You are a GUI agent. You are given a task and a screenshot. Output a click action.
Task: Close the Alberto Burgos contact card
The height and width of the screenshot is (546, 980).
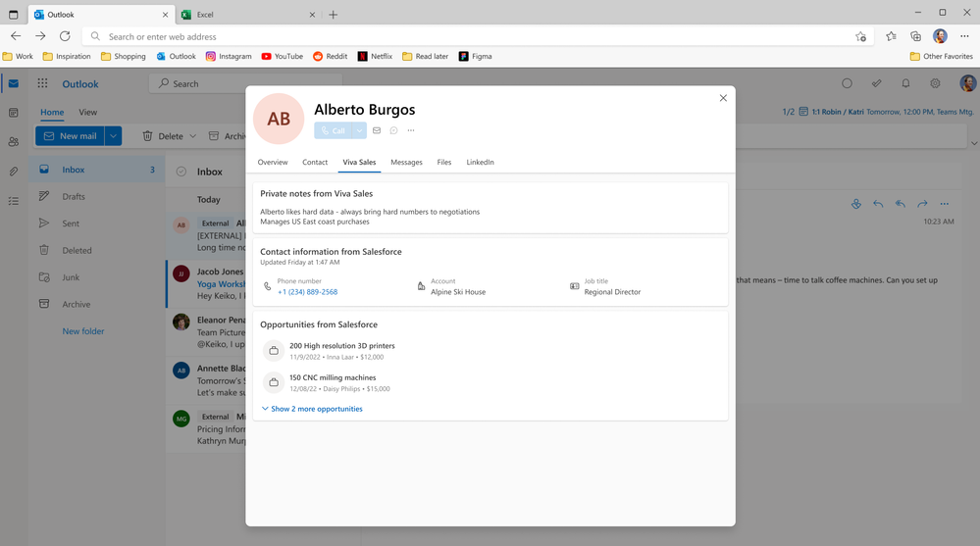[723, 98]
